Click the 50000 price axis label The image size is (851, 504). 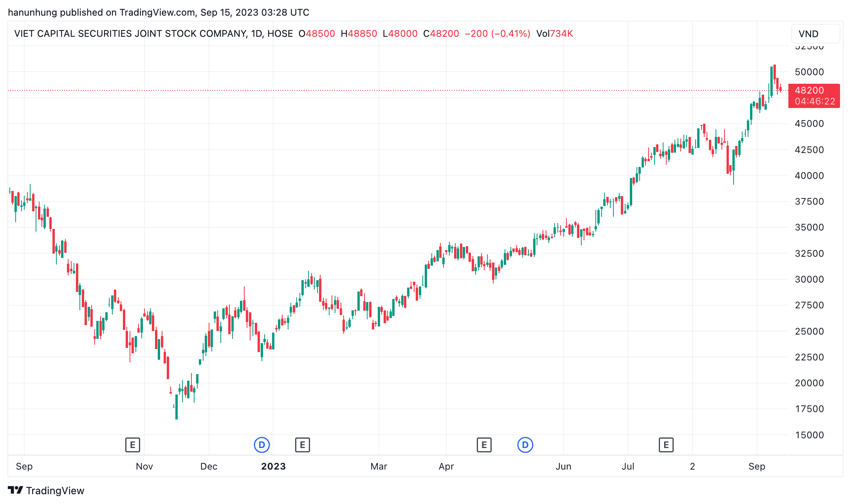click(x=810, y=72)
